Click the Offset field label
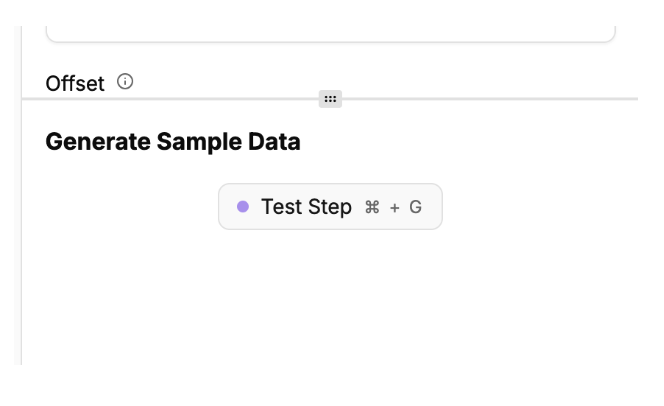This screenshot has width=664, height=406. click(x=75, y=84)
